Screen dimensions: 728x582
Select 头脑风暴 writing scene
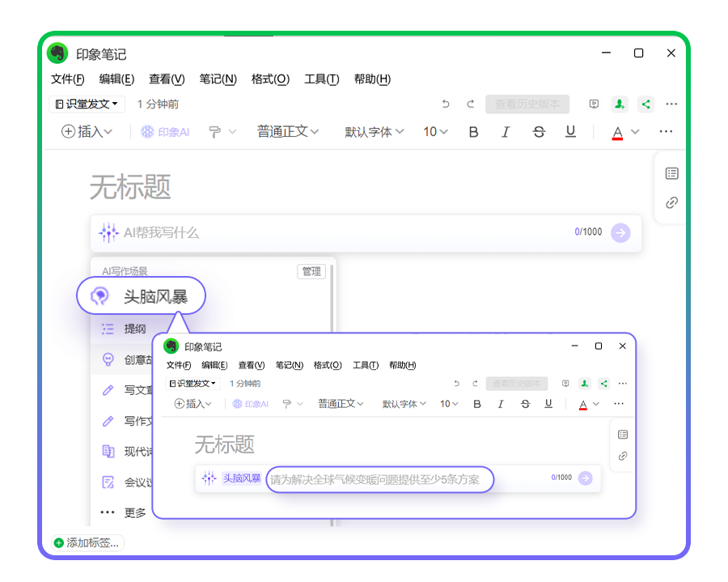pyautogui.click(x=141, y=296)
